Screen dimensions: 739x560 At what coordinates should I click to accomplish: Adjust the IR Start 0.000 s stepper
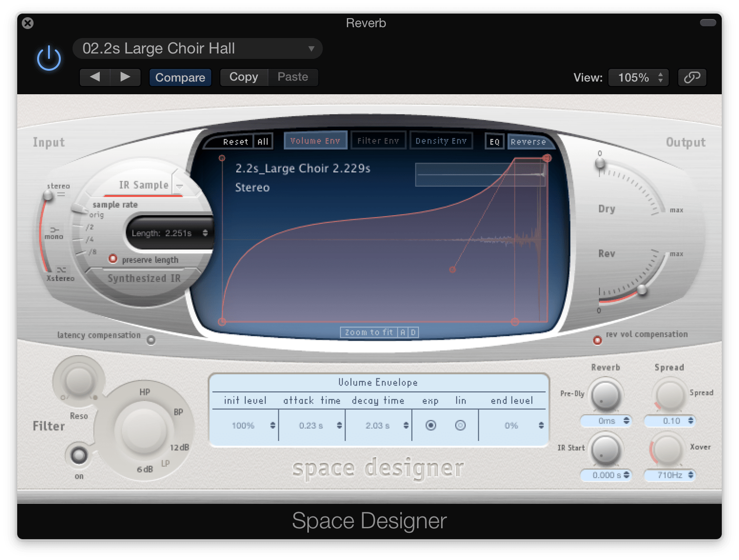coord(627,475)
